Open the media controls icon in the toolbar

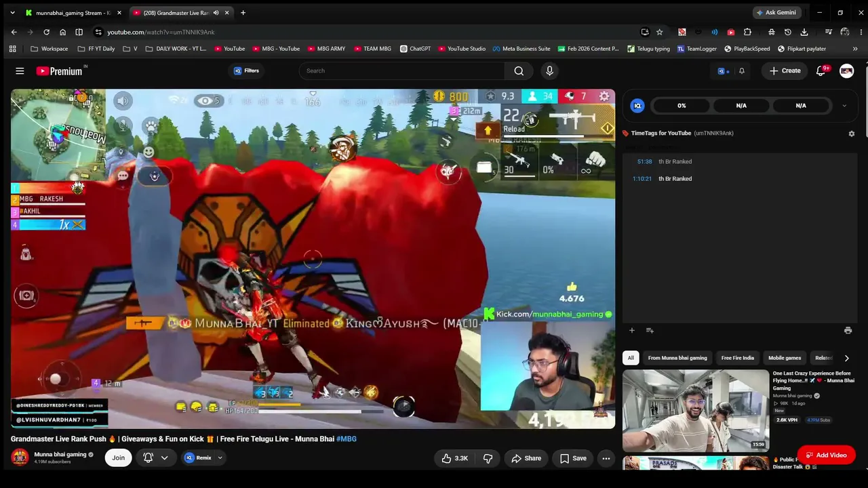(829, 32)
